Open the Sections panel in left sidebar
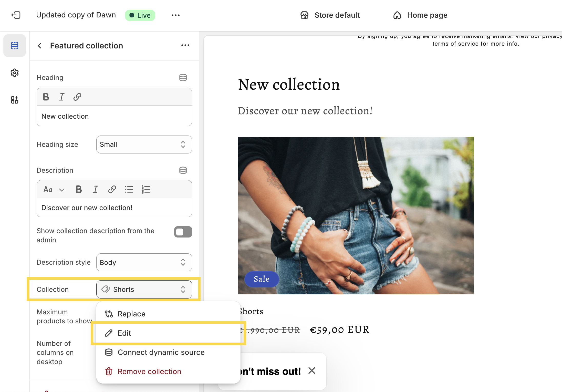Viewport: 562px width, 392px height. click(14, 45)
